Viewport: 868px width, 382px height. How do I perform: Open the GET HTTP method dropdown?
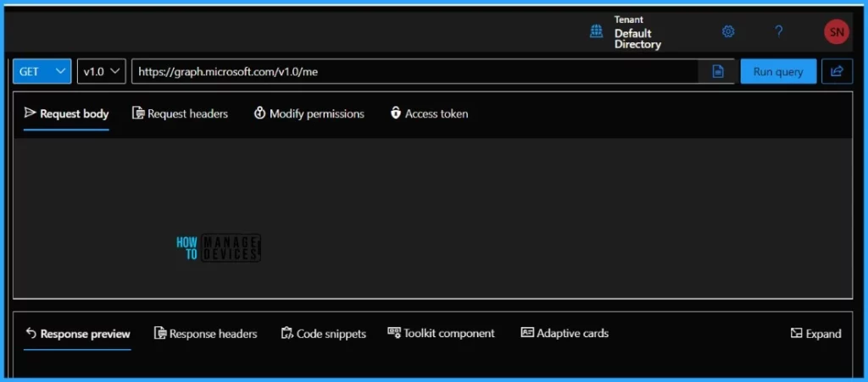pyautogui.click(x=42, y=71)
